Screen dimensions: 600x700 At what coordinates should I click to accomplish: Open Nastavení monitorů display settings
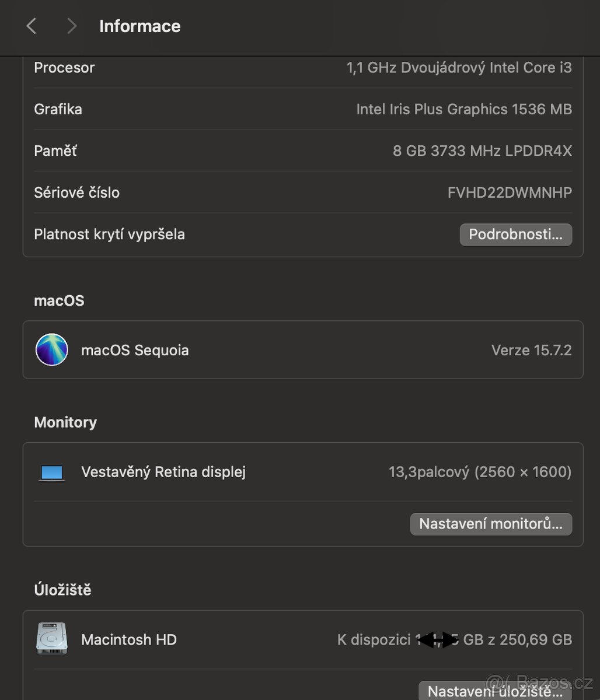coord(491,524)
